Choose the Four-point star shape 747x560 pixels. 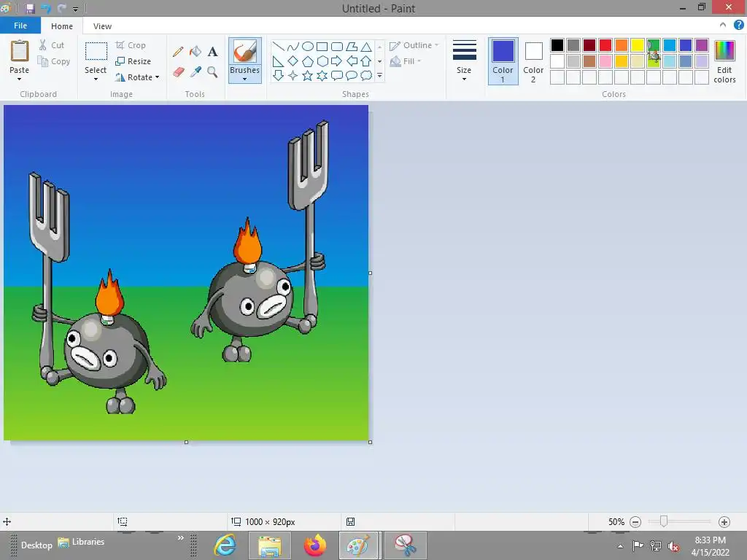293,75
